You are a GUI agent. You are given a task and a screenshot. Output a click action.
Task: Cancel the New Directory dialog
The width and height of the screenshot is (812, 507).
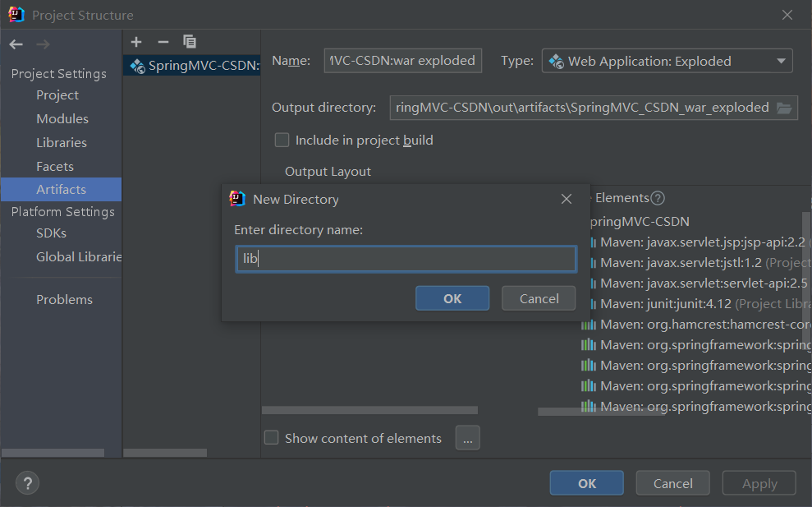[x=539, y=298]
